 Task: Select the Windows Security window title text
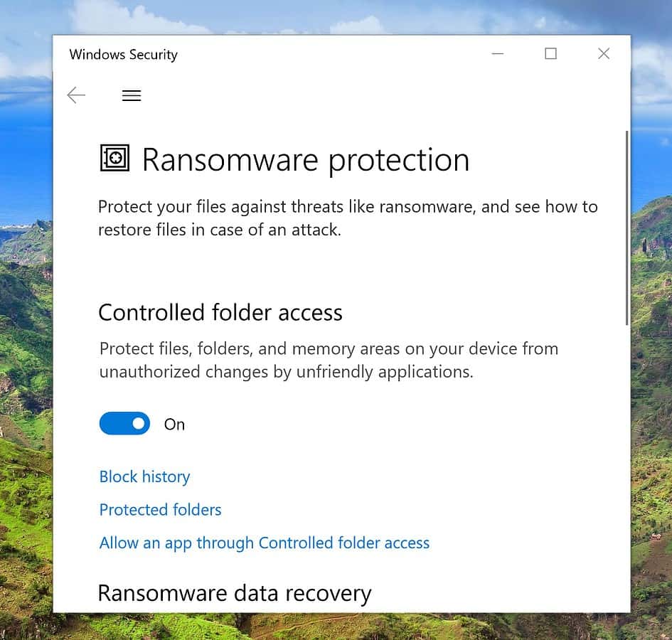(122, 55)
